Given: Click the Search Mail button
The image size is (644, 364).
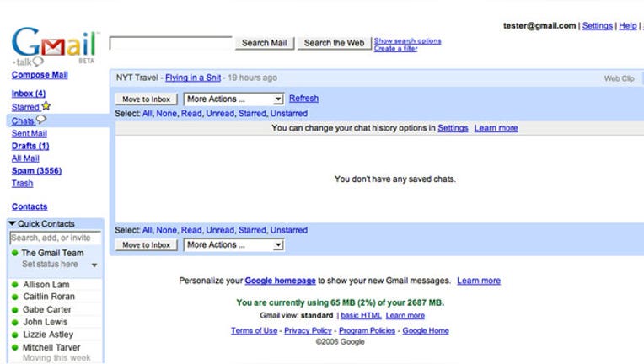Looking at the screenshot, I should point(265,43).
